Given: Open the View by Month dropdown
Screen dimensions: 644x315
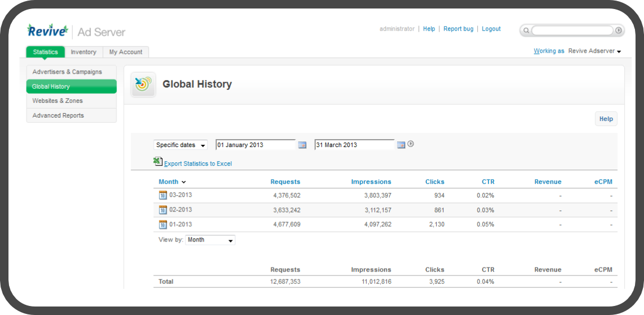Looking at the screenshot, I should [210, 240].
